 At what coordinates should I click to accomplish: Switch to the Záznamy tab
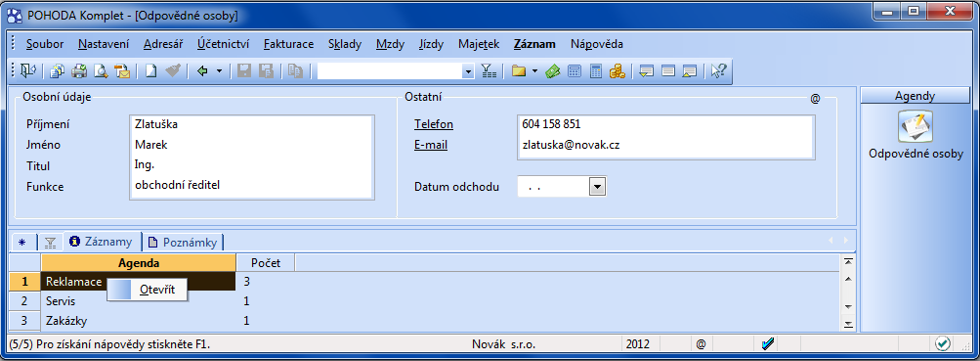pyautogui.click(x=102, y=242)
